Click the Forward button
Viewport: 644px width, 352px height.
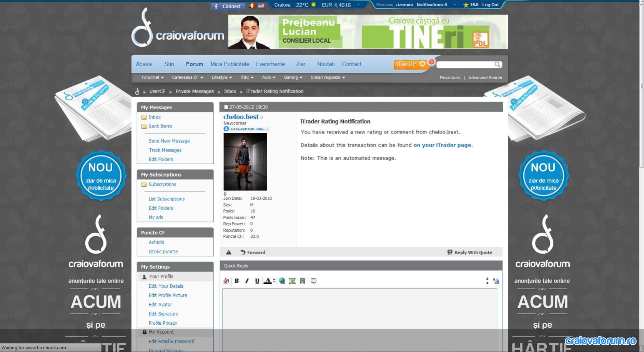(253, 252)
